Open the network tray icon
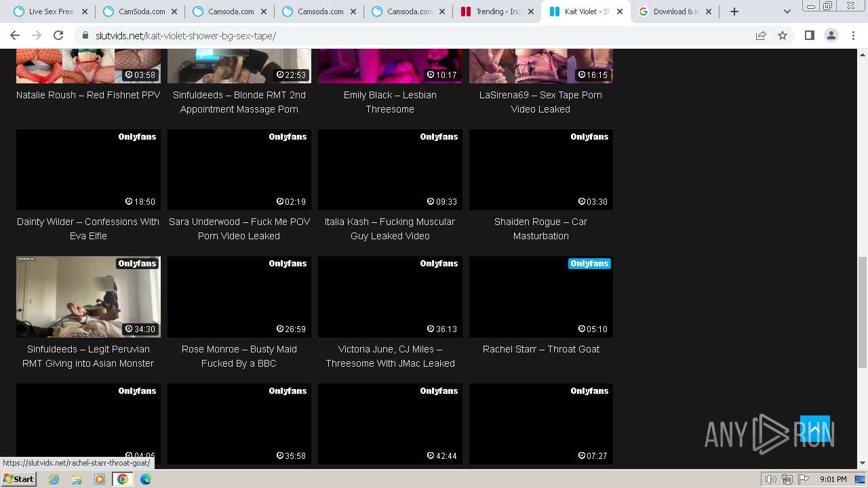 click(x=787, y=479)
